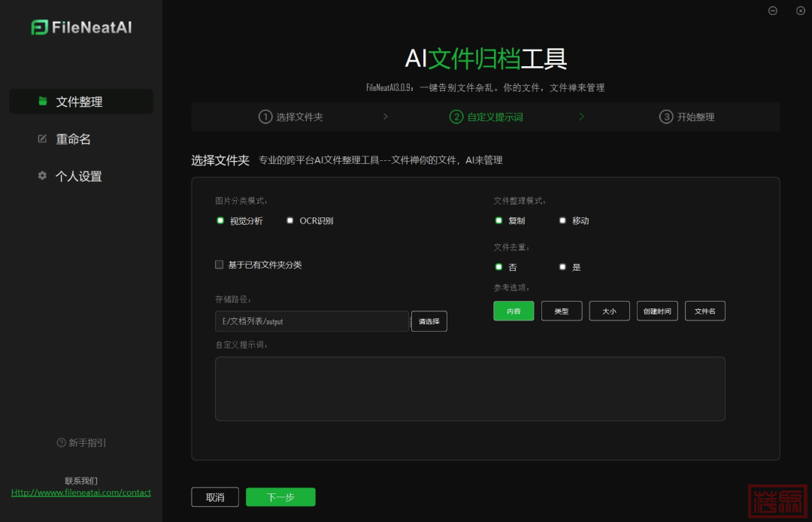This screenshot has height=522, width=812.
Task: Click the 取消 button
Action: pos(215,497)
